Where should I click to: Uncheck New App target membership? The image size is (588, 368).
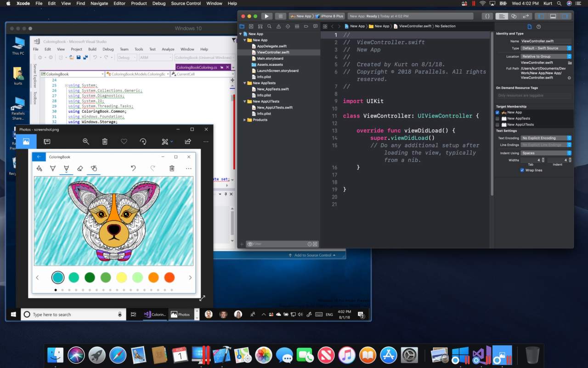coord(498,112)
